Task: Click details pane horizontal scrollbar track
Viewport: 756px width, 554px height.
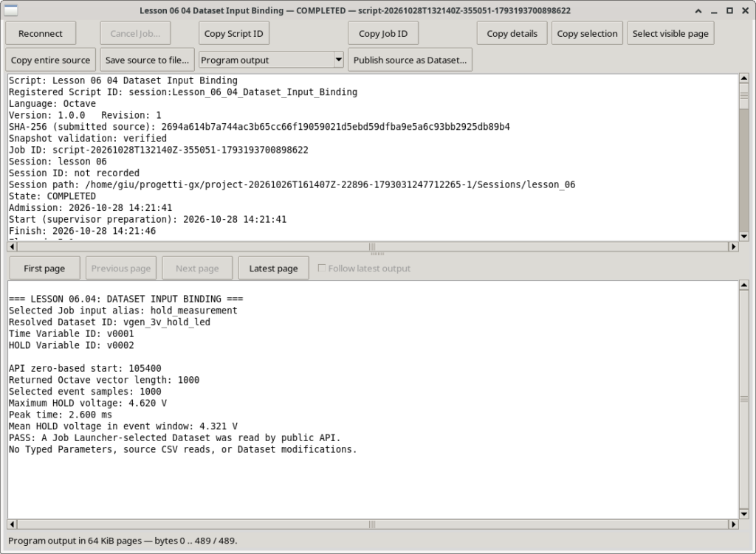Action: [373, 246]
